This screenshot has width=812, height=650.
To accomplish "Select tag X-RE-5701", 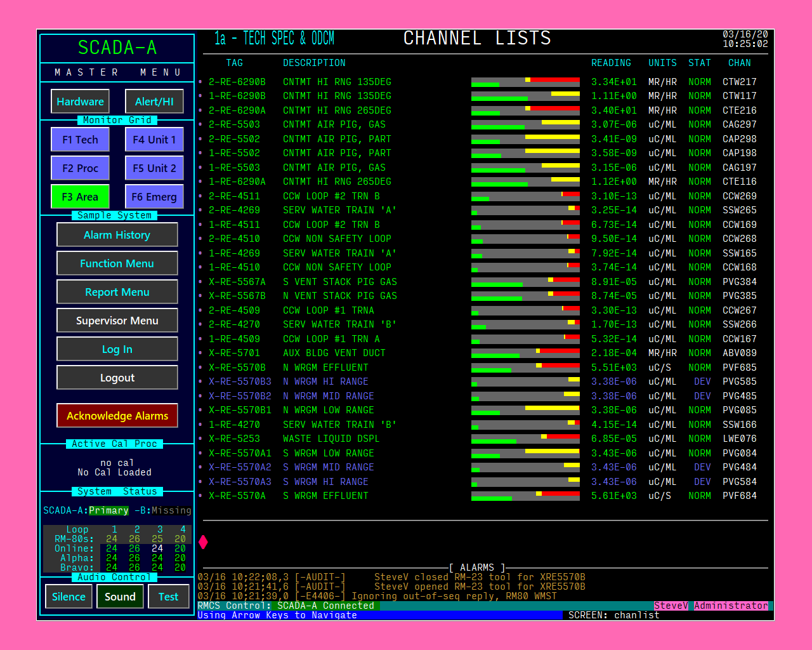I will click(234, 353).
